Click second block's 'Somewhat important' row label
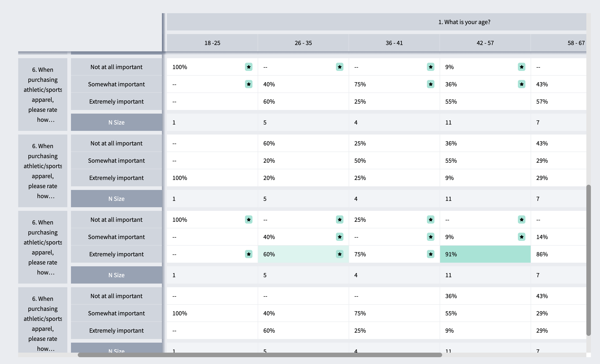Viewport: 600px width, 364px height. (x=116, y=161)
